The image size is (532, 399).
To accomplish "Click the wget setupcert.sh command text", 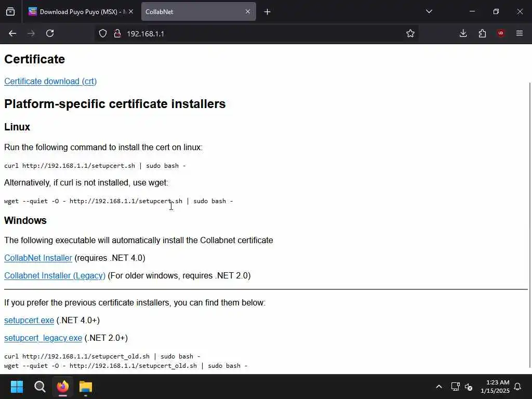I will [x=118, y=201].
